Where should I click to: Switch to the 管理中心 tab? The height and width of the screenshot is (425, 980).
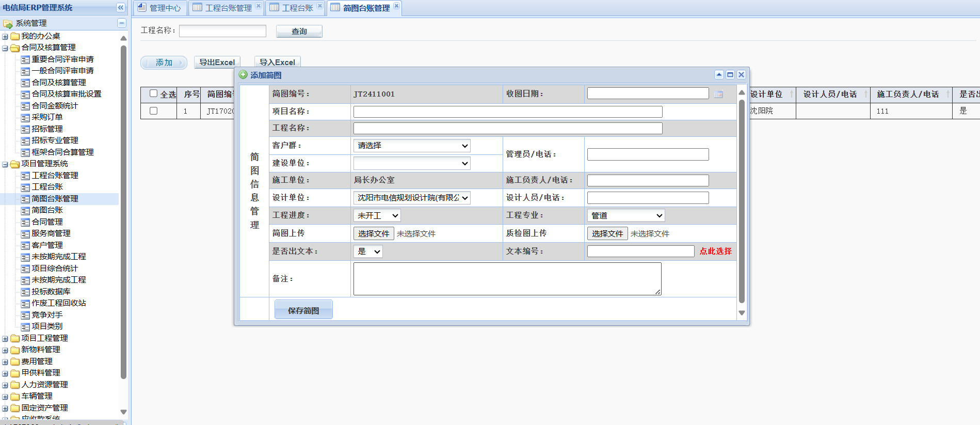click(159, 8)
